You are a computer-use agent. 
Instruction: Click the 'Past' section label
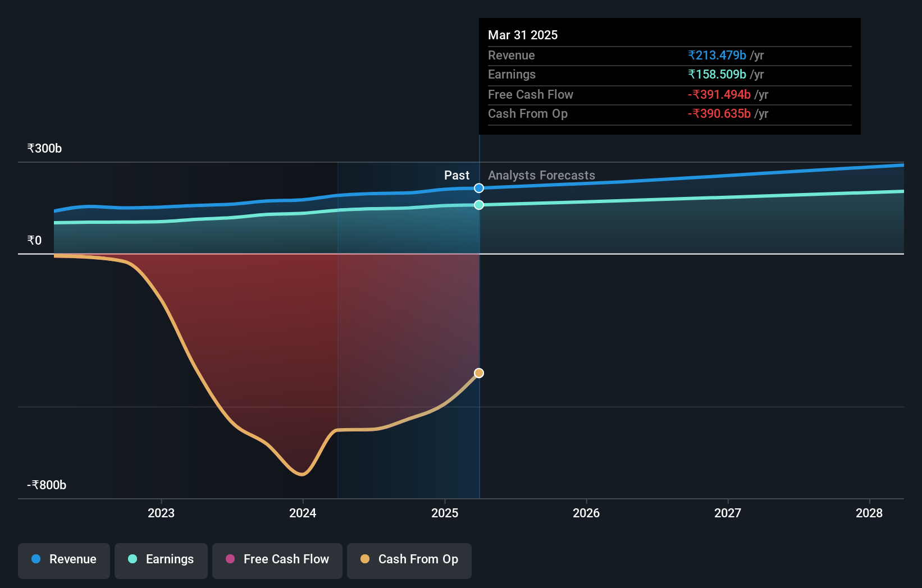[x=457, y=175]
